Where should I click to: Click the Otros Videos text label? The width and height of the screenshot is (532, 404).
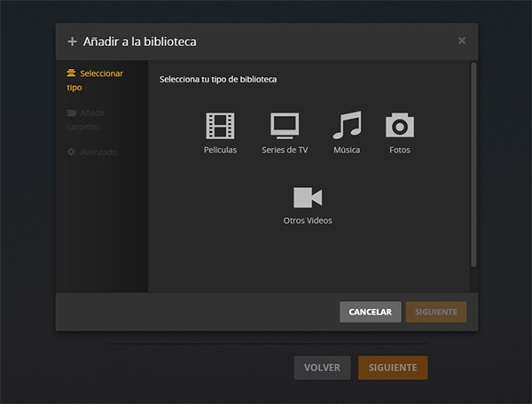point(308,221)
